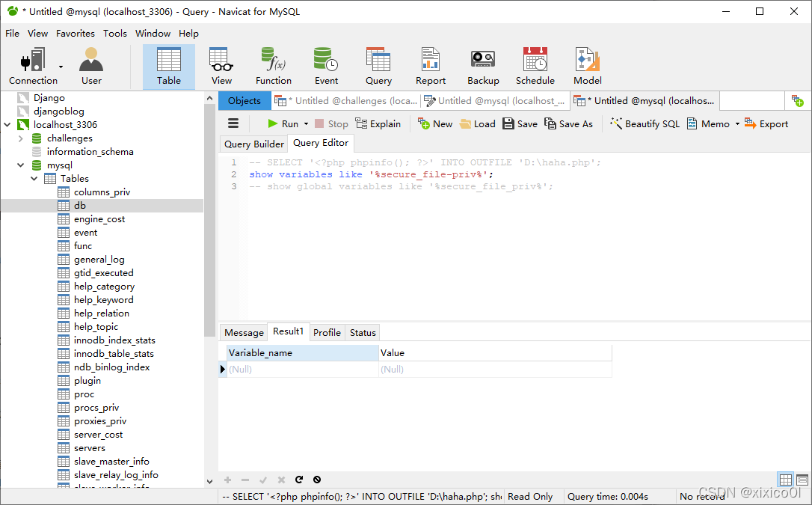Screen dimensions: 812x505
Task: Run the current query
Action: click(x=283, y=123)
